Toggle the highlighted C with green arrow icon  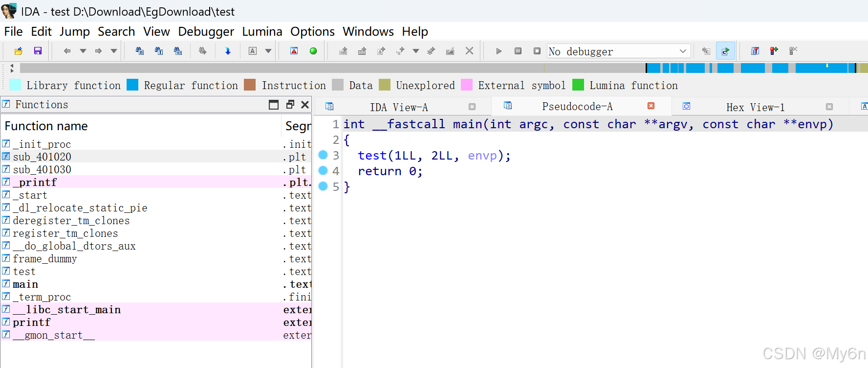tap(726, 51)
